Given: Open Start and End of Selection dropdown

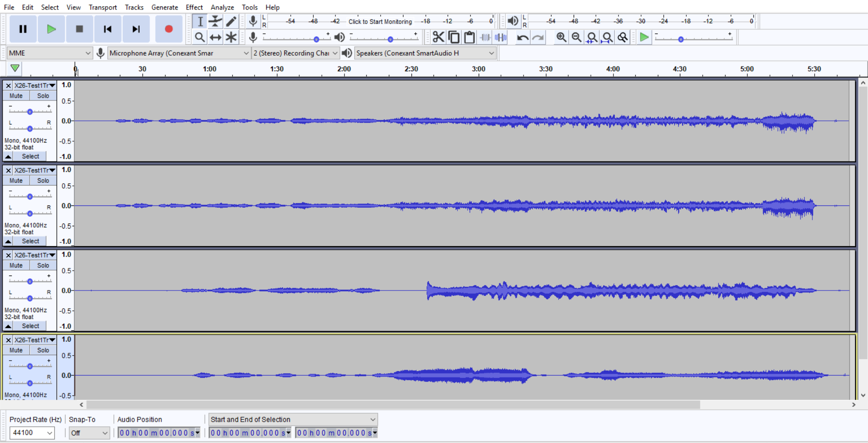Looking at the screenshot, I should pos(293,419).
